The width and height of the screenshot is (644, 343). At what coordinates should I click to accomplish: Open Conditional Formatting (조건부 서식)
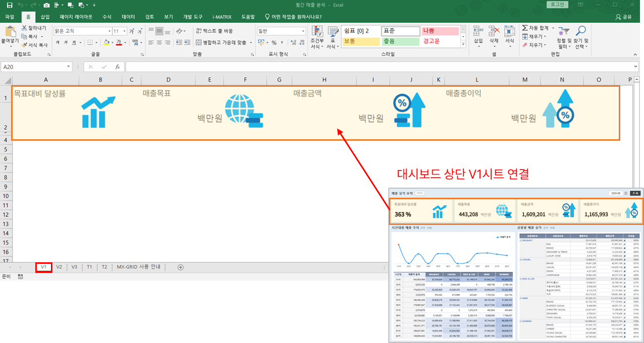click(x=317, y=37)
